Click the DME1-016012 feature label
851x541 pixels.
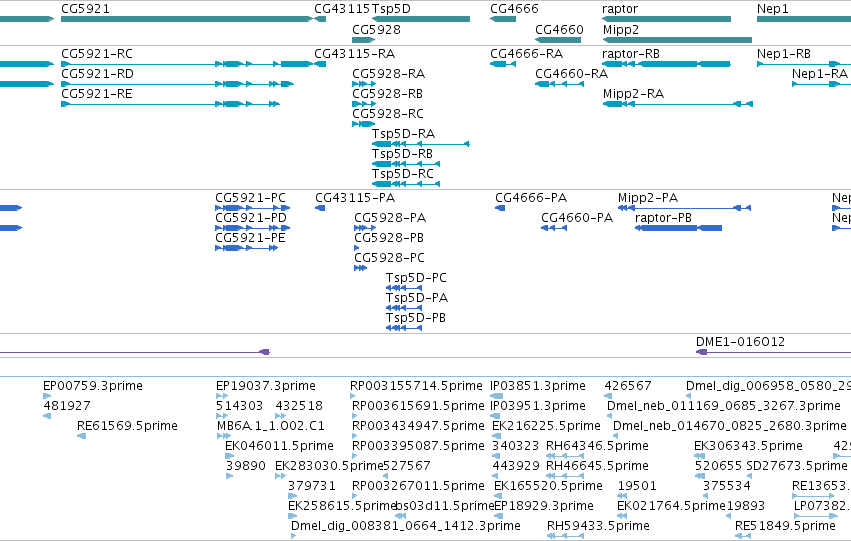click(x=740, y=342)
